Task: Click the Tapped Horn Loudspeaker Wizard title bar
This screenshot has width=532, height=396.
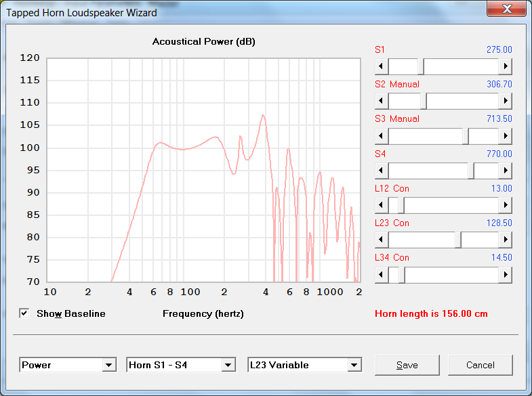Action: (244, 12)
